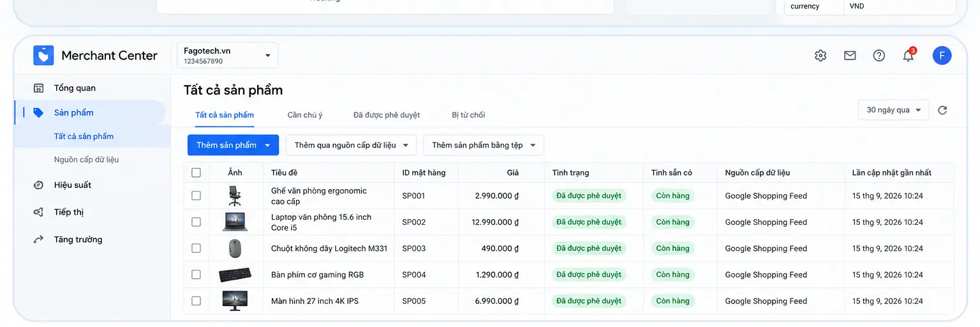Screen dimensions: 980x327
Task: Click Google Shopping Feed in row SP005
Action: click(x=766, y=301)
